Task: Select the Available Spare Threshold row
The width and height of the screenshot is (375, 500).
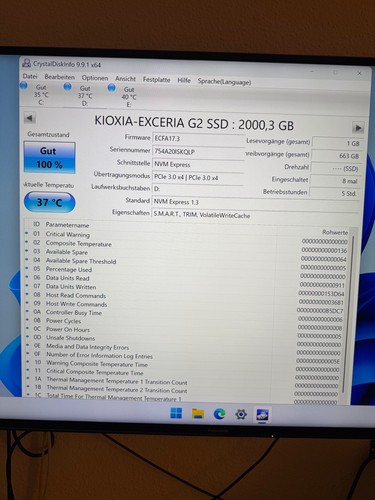Action: click(187, 263)
